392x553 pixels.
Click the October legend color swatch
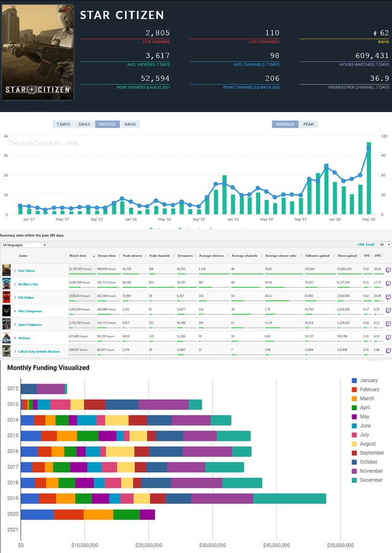(354, 462)
